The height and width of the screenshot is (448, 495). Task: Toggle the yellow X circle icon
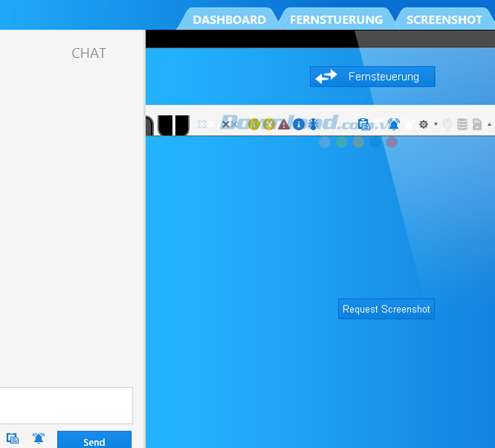(x=269, y=124)
